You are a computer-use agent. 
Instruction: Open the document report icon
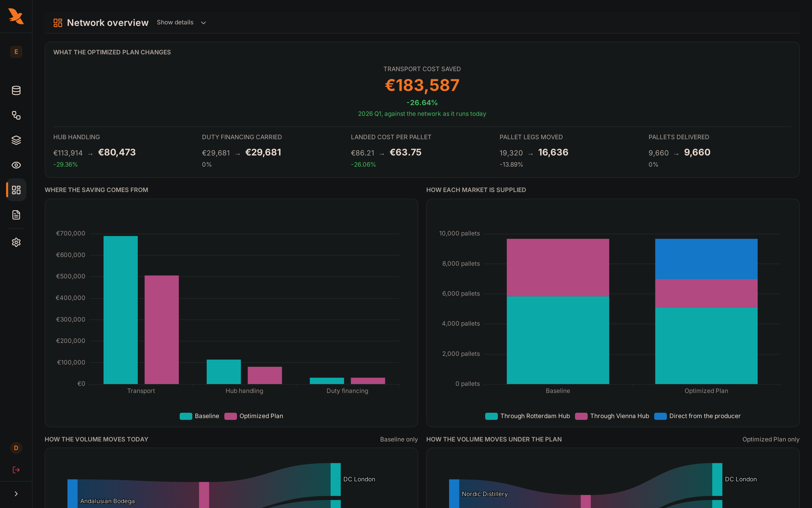point(16,215)
